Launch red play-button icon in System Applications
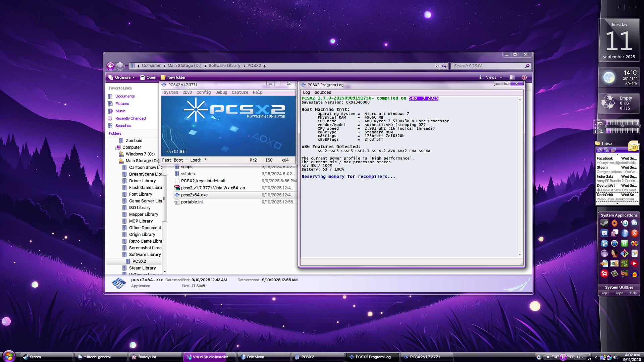 (x=634, y=263)
